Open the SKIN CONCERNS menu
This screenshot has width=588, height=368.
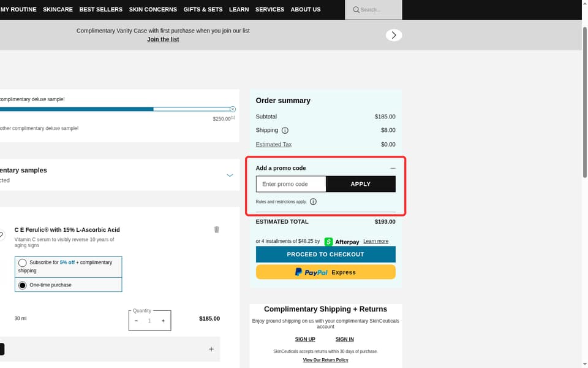pos(153,9)
